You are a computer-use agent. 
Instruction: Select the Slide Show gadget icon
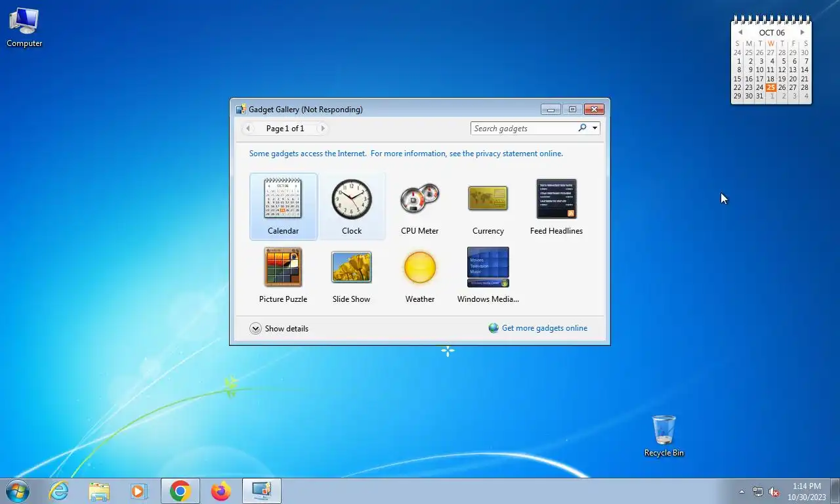[352, 267]
